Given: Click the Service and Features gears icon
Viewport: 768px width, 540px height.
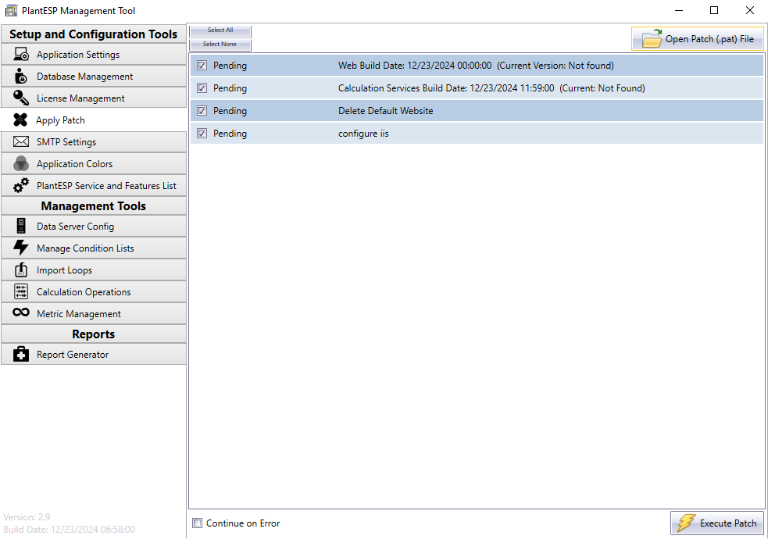Looking at the screenshot, I should pos(21,185).
